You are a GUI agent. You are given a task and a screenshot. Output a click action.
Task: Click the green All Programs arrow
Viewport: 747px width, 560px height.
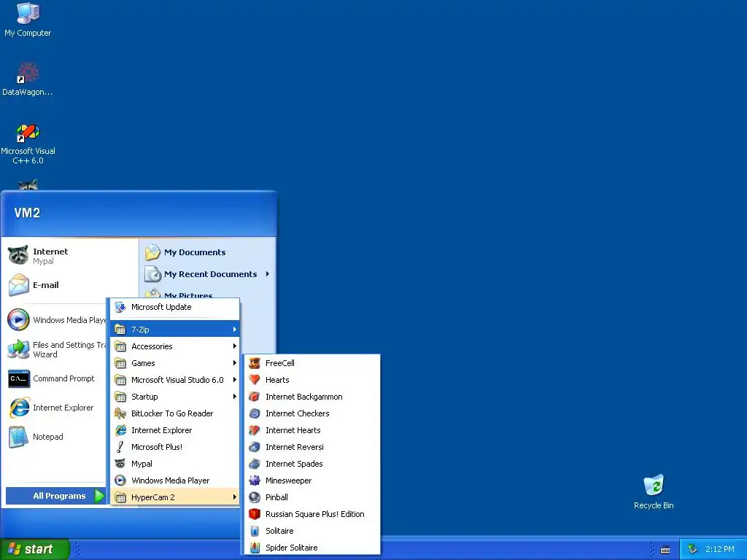point(99,496)
